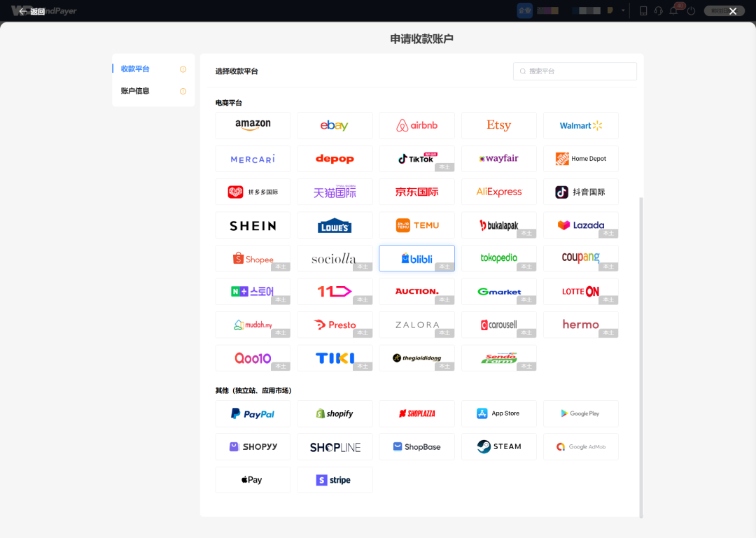The width and height of the screenshot is (756, 538).
Task: Pick the Google Play card
Action: (580, 413)
